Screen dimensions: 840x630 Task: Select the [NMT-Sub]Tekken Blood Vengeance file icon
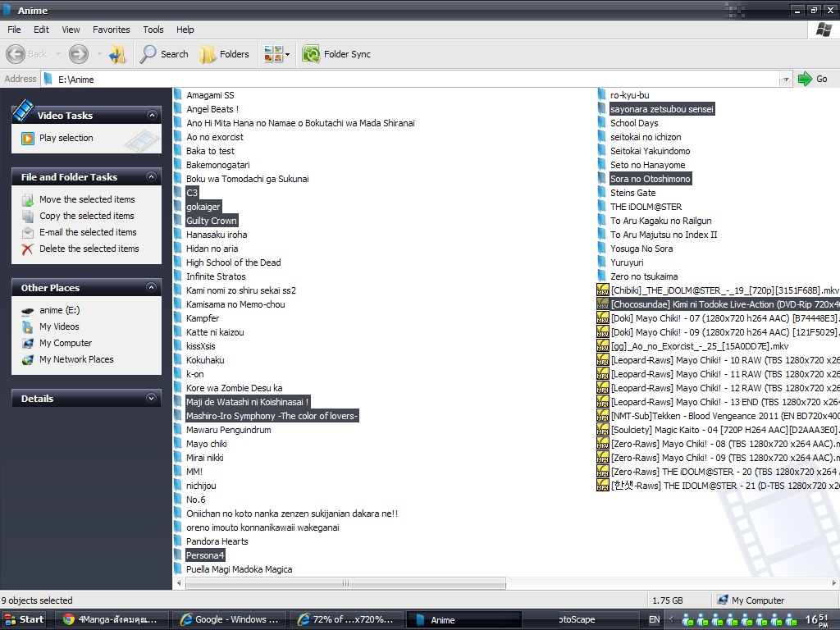click(603, 415)
